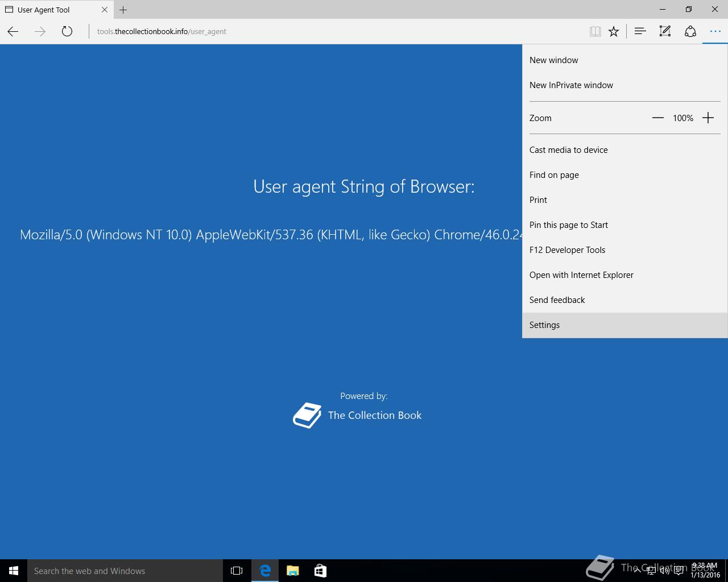The width and height of the screenshot is (728, 582).
Task: Increase zoom with plus button
Action: click(708, 118)
